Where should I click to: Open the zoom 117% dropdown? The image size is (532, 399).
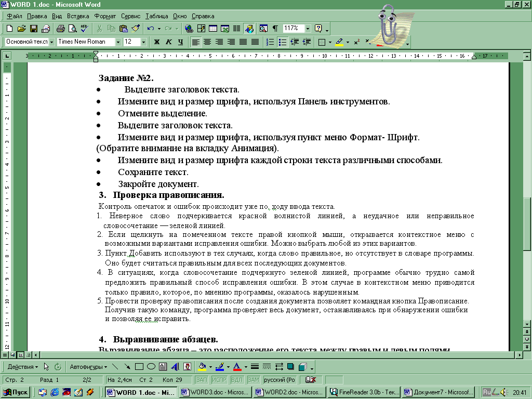(308, 29)
